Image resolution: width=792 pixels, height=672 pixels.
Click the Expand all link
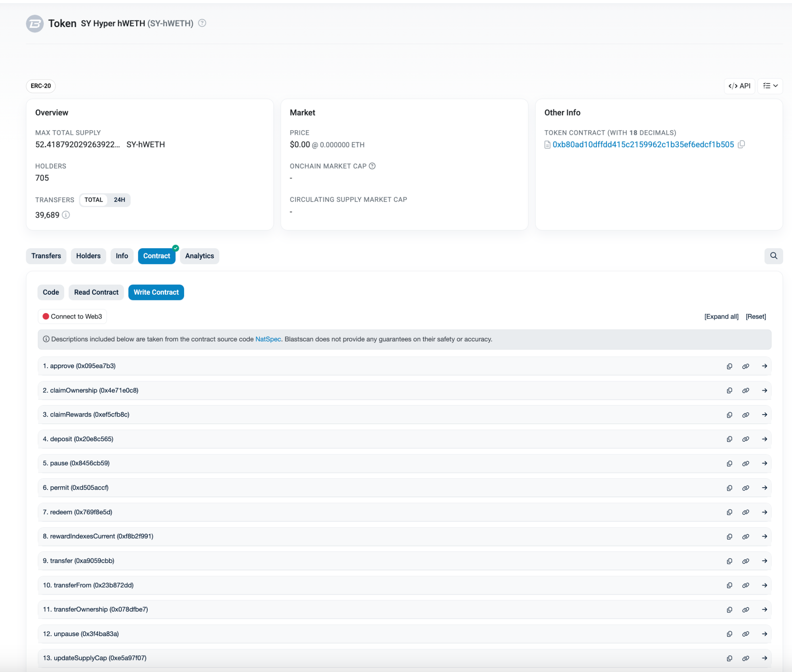tap(721, 316)
